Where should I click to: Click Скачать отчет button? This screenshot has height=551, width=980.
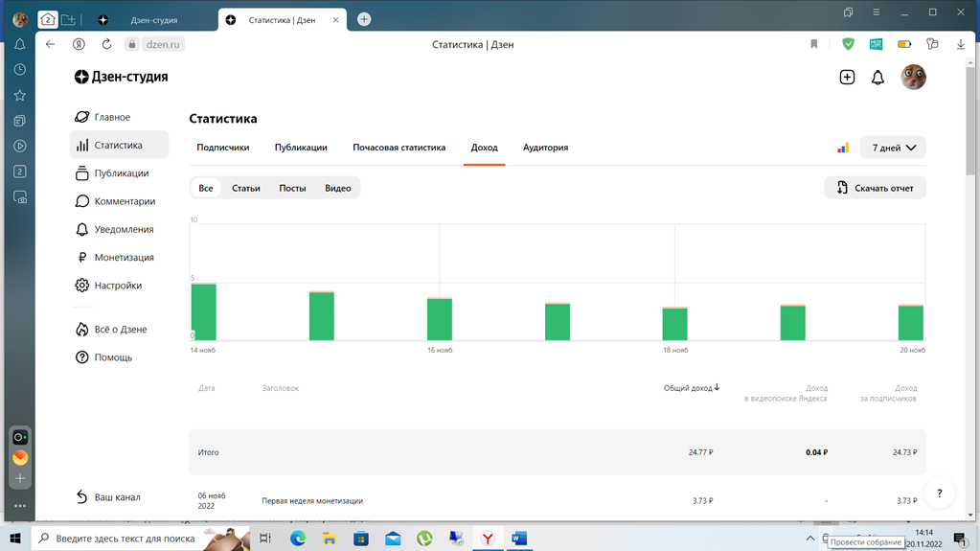(x=875, y=188)
